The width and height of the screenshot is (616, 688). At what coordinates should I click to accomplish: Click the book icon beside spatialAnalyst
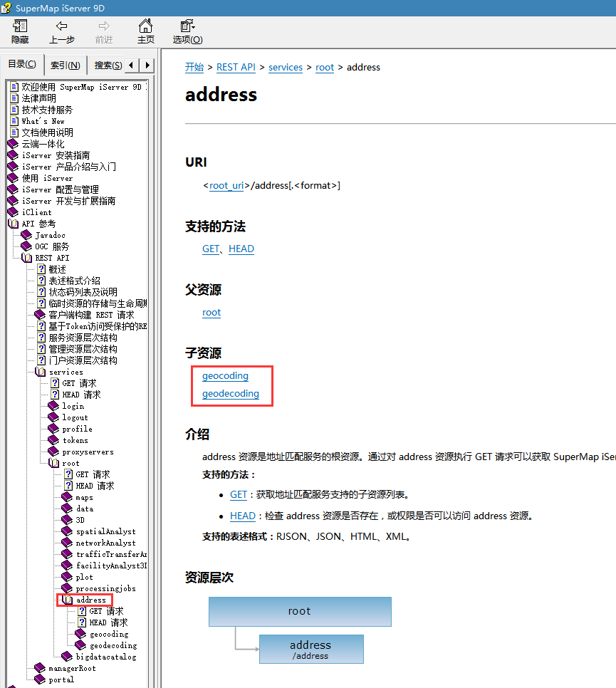coord(67,531)
